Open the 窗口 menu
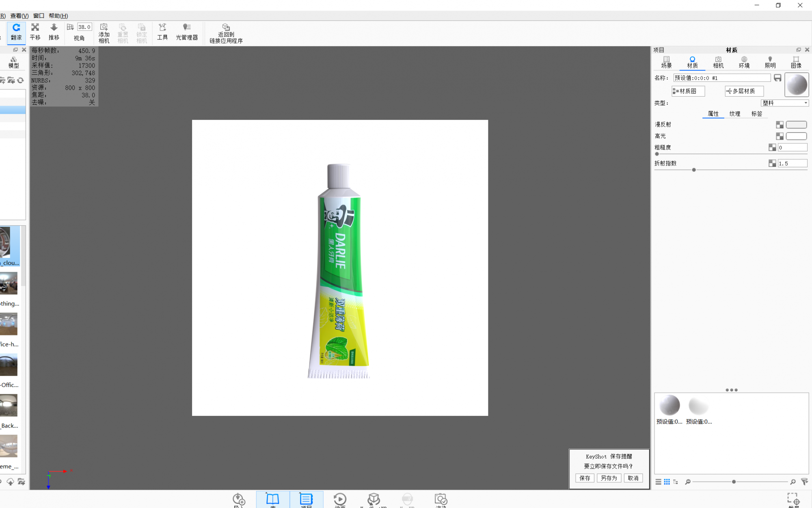Screen dimensions: 812x508 coord(39,16)
